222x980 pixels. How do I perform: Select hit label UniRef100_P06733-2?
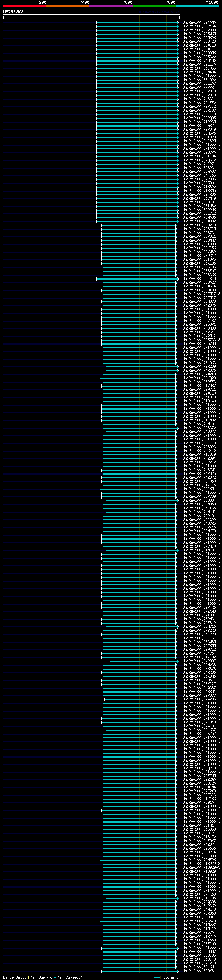point(201,340)
